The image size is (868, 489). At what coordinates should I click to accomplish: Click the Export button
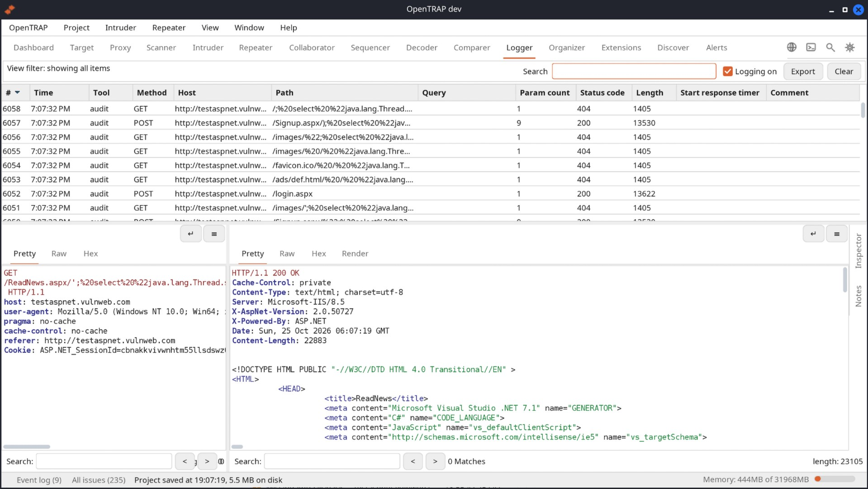coord(803,72)
